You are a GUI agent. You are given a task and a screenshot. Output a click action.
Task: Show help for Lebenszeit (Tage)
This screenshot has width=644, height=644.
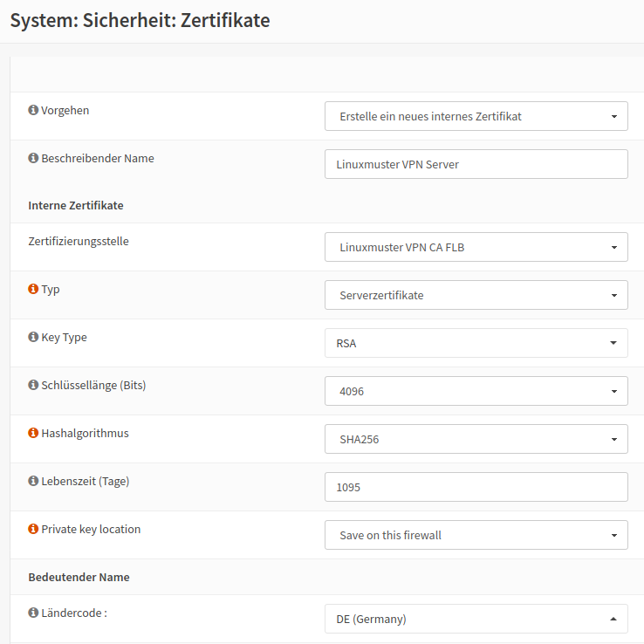[x=33, y=481]
